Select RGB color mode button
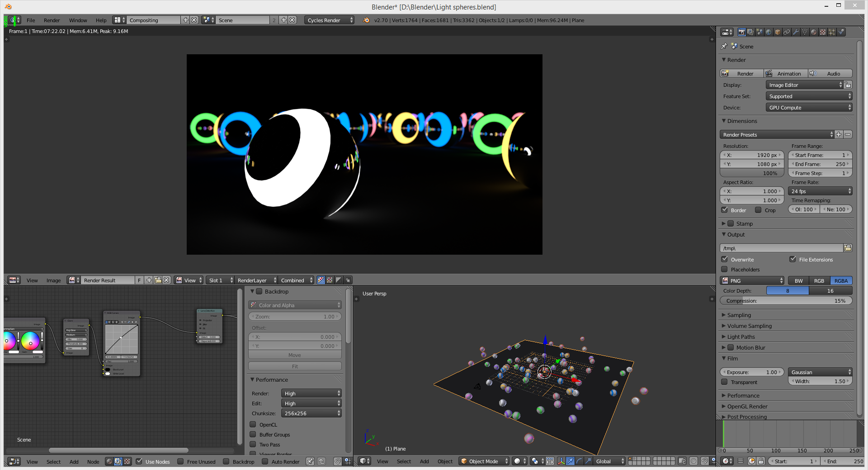The width and height of the screenshot is (868, 470). 819,280
